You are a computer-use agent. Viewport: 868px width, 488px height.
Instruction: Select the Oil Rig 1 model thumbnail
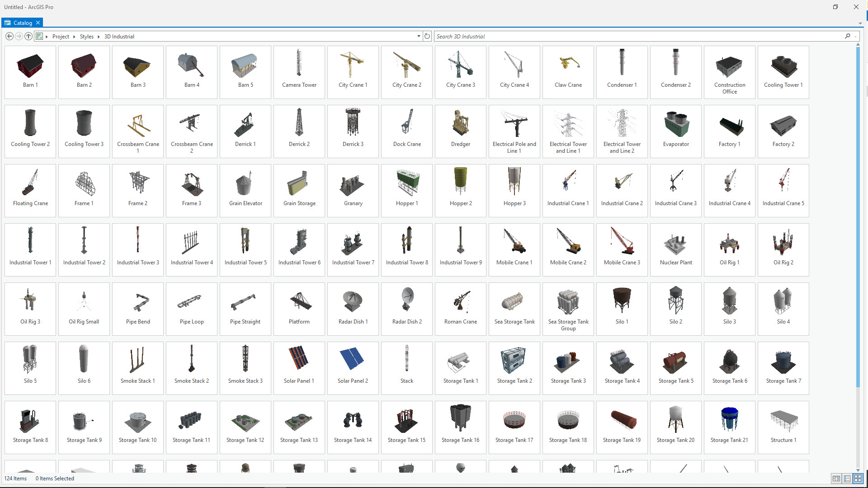(x=729, y=249)
